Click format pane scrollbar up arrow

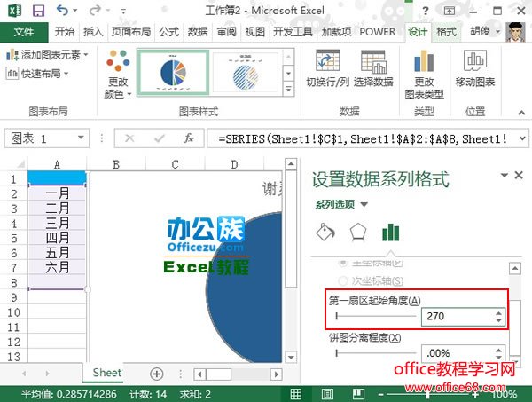(515, 269)
